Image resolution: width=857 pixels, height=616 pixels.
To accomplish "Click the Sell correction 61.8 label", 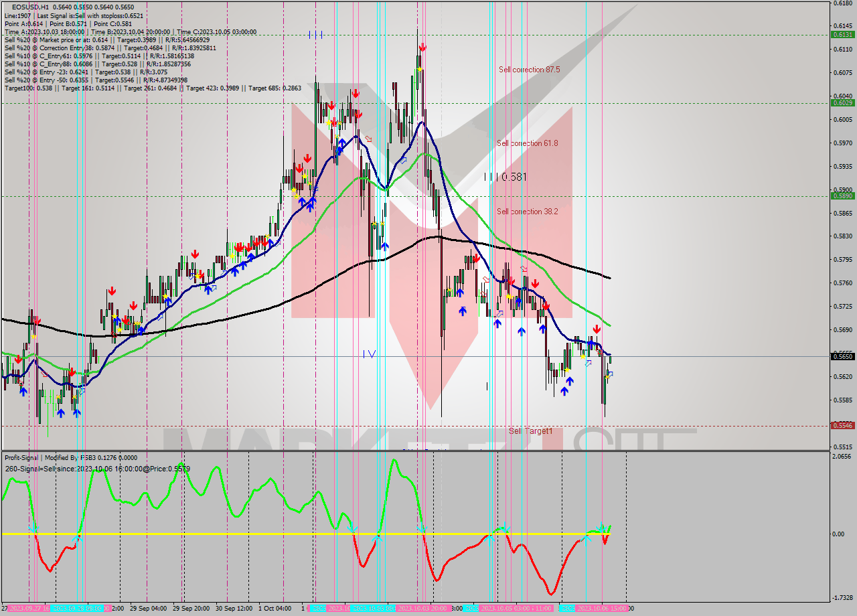I will click(x=528, y=143).
